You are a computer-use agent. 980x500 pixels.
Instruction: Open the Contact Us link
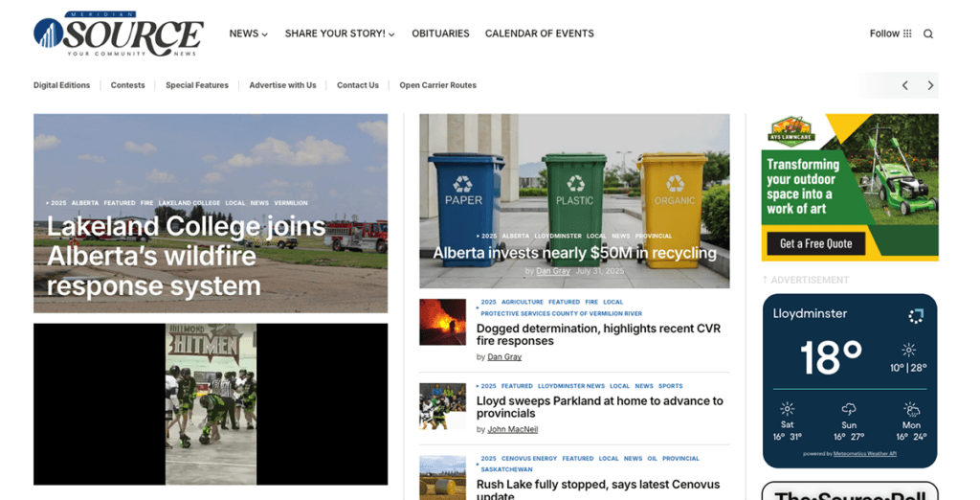(357, 85)
